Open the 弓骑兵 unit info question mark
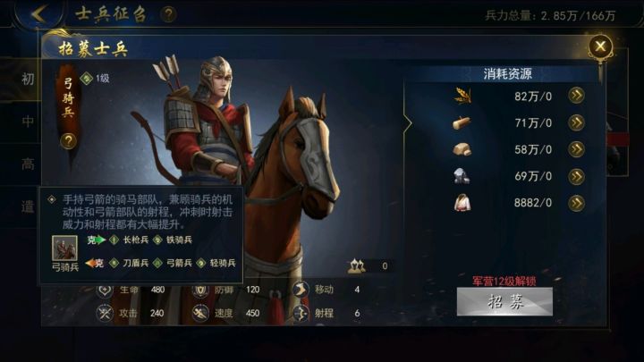This screenshot has width=644, height=362. coord(68,141)
